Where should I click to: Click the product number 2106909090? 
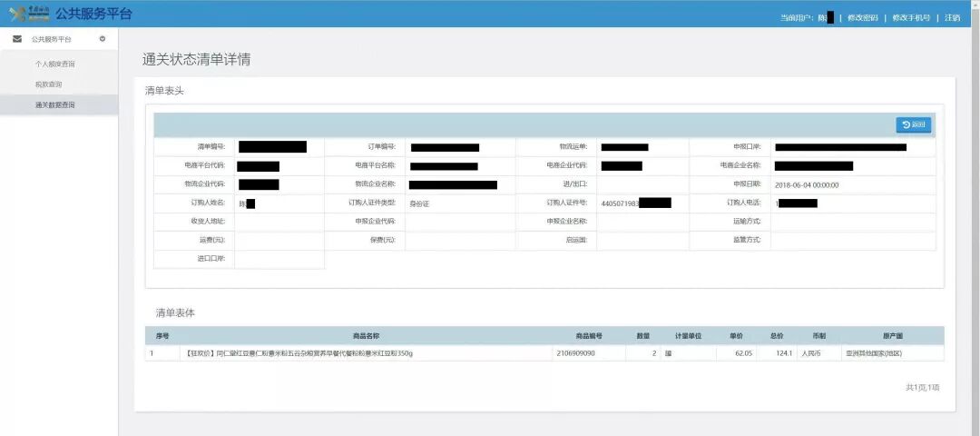[x=575, y=353]
